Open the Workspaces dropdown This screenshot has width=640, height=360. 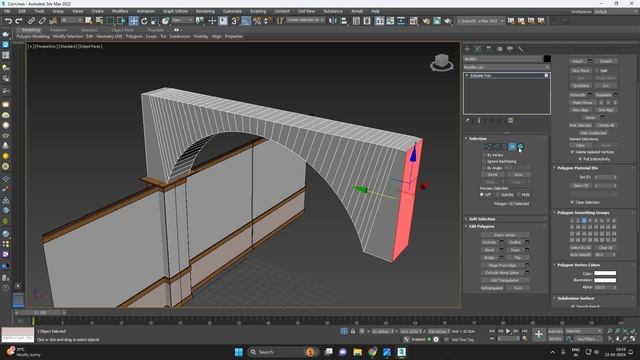[x=616, y=11]
